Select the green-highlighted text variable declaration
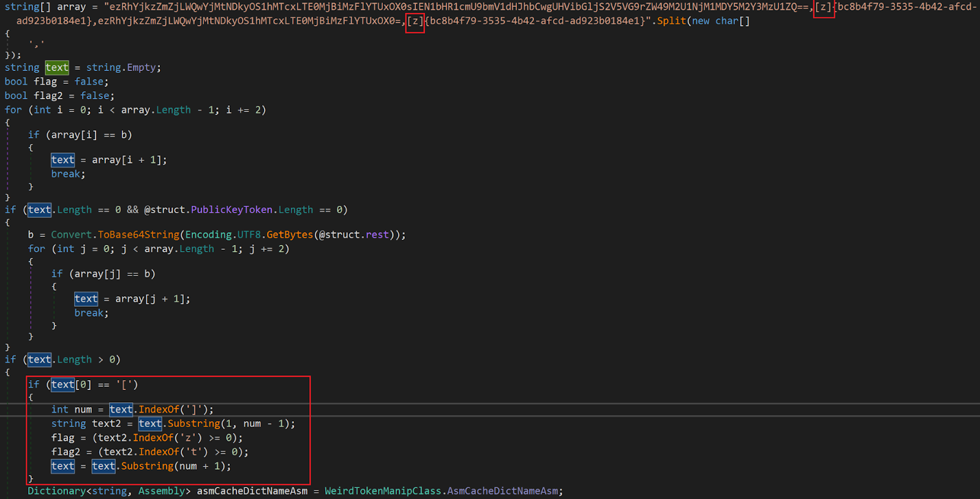The image size is (980, 499). (57, 68)
